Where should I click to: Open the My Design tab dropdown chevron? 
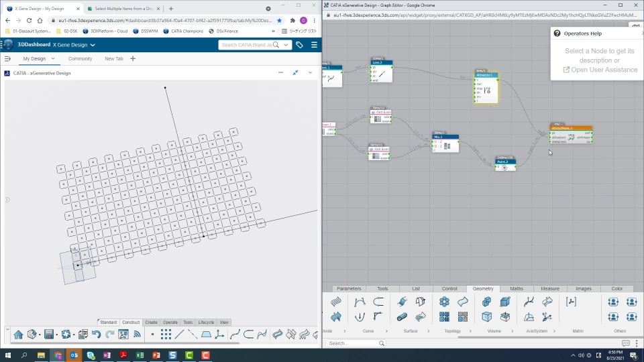[x=53, y=59]
